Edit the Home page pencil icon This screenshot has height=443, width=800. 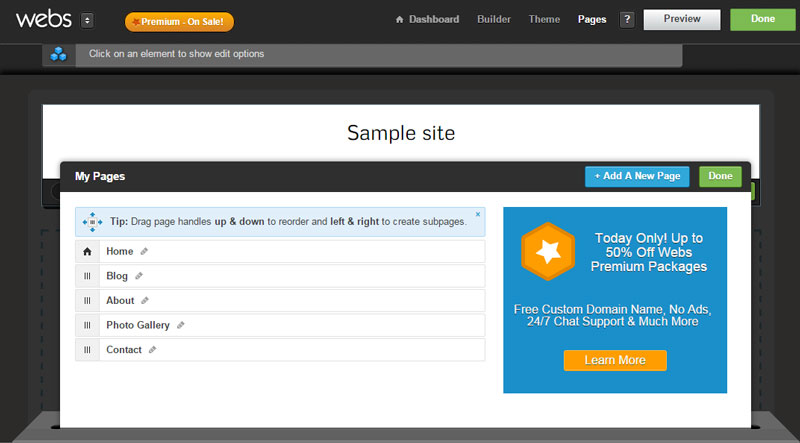[x=144, y=252]
